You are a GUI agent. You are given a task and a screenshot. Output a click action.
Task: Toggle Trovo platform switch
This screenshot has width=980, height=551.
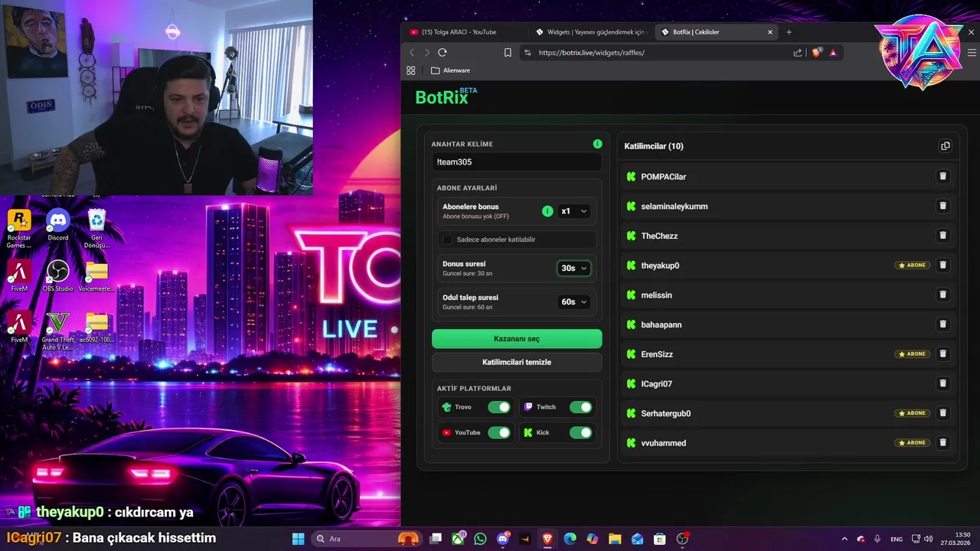(499, 407)
